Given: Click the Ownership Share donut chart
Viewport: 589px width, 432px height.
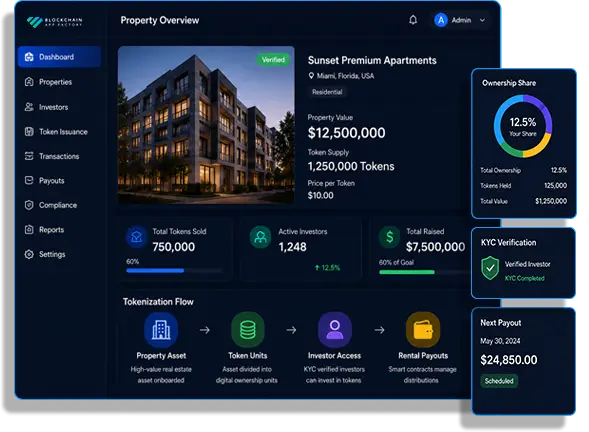Looking at the screenshot, I should tap(523, 126).
